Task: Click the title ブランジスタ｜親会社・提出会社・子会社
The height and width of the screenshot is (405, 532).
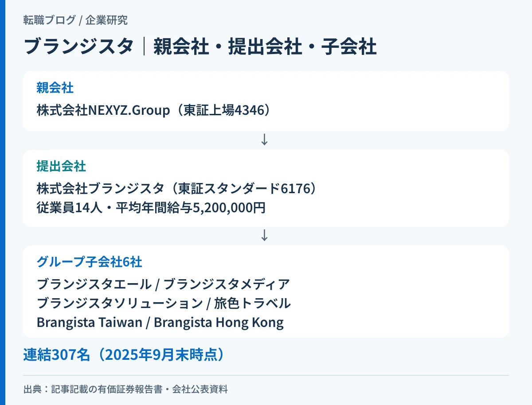Action: coord(200,47)
